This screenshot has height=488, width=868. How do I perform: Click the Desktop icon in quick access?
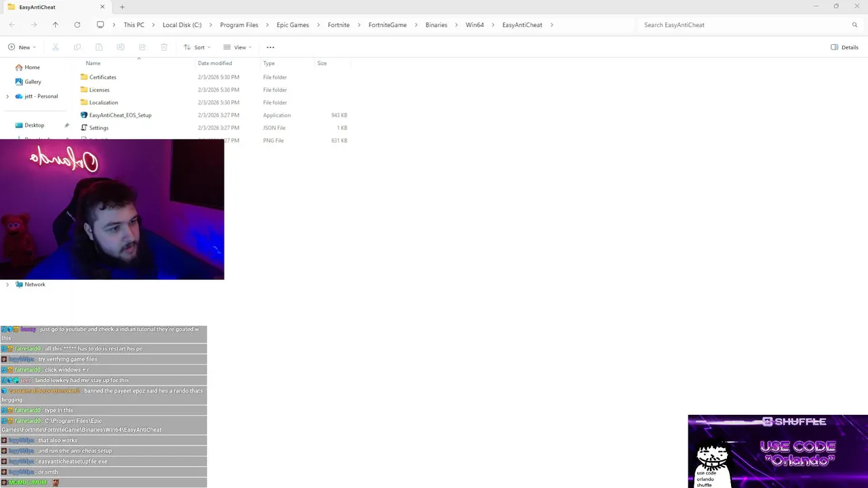point(19,125)
